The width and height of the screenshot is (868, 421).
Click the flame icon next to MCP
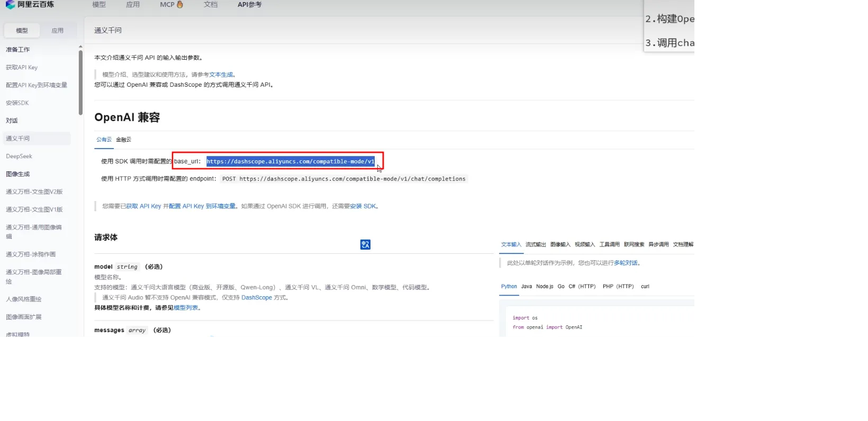pyautogui.click(x=180, y=5)
